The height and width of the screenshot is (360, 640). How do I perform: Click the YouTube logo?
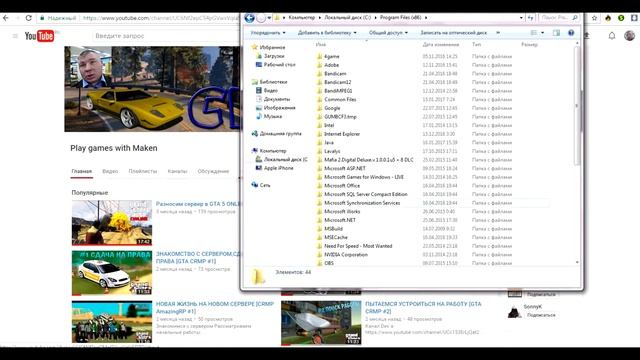pyautogui.click(x=40, y=36)
